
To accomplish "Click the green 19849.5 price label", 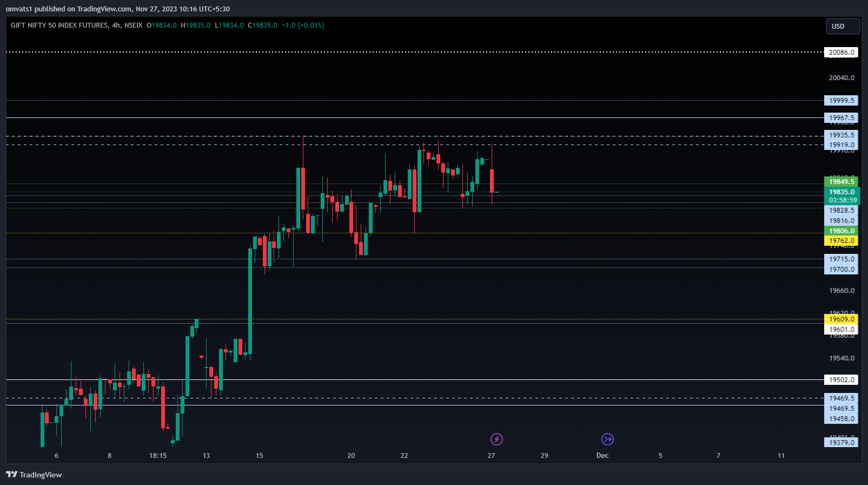I will (841, 181).
